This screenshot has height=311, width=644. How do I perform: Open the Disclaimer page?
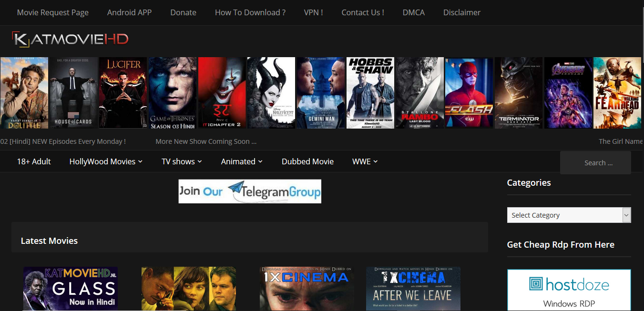click(x=462, y=12)
